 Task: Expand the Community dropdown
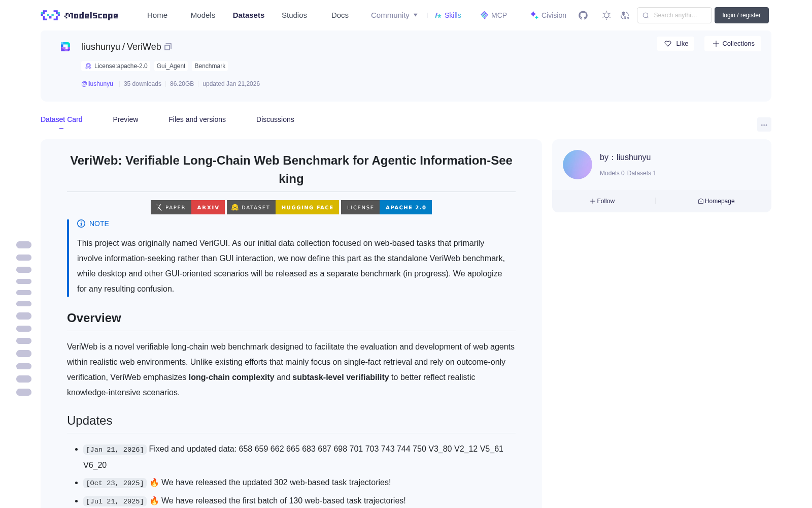point(394,15)
